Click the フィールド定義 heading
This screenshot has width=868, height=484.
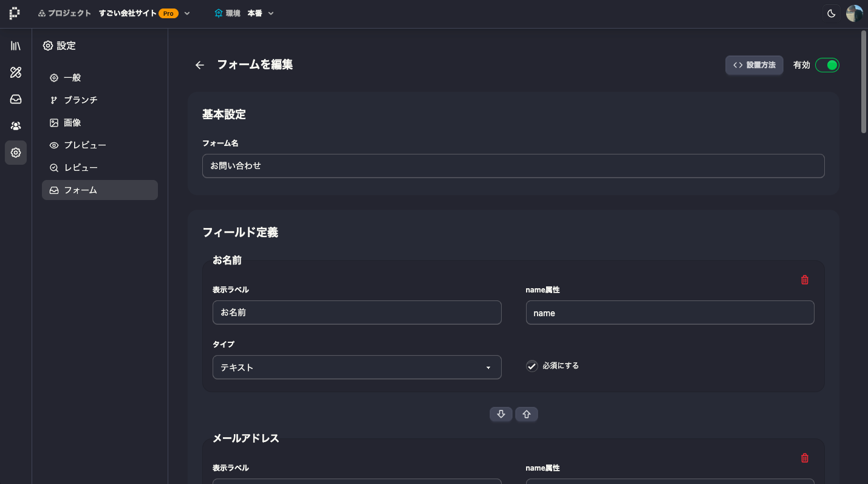coord(241,232)
